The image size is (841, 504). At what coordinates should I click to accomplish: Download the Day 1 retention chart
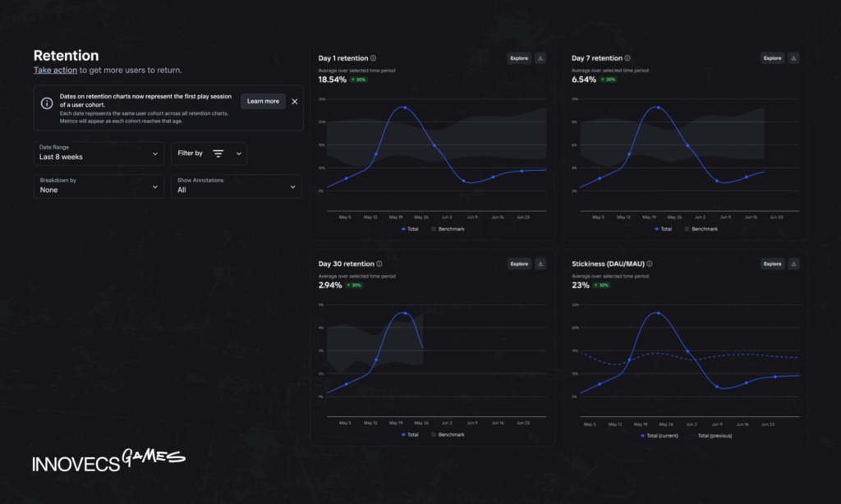click(540, 58)
